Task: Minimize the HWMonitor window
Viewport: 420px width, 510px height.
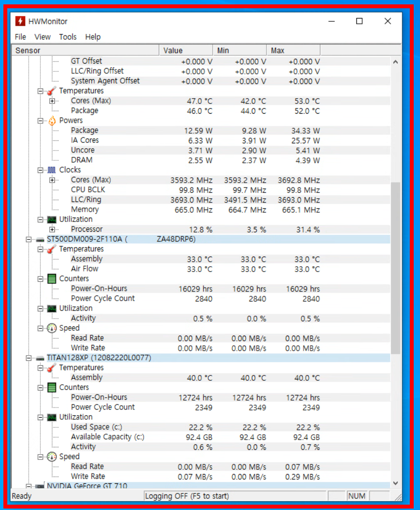Action: [x=332, y=21]
